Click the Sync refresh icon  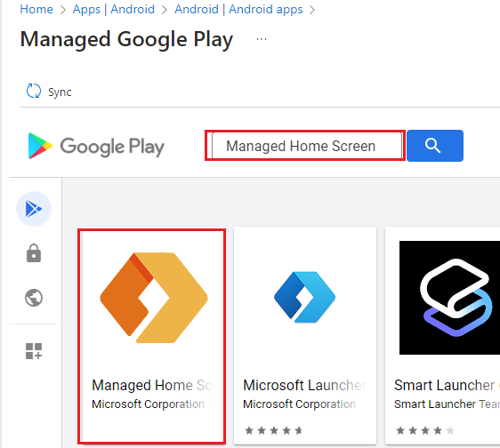34,92
